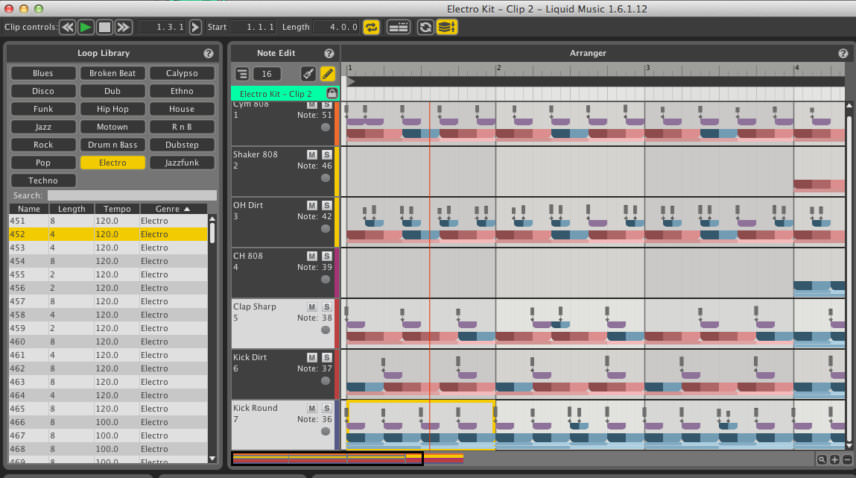
Task: Click the minus zoom-out icon below the Arranger
Action: point(847,460)
